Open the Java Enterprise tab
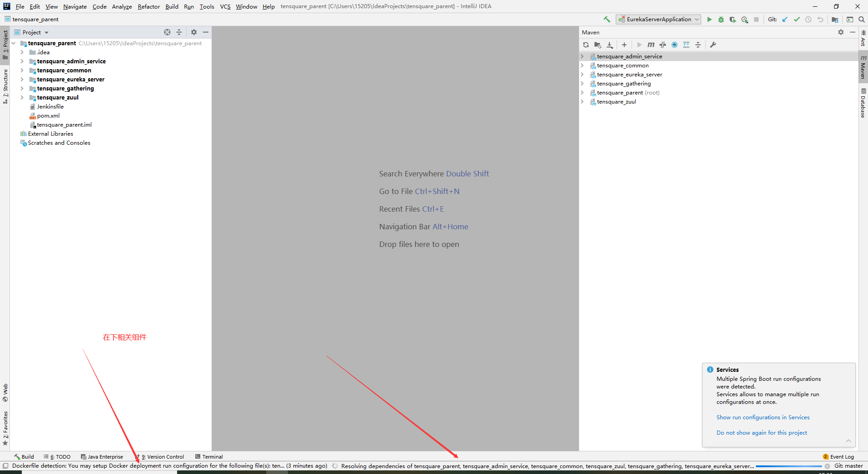868x474 pixels. (102, 457)
